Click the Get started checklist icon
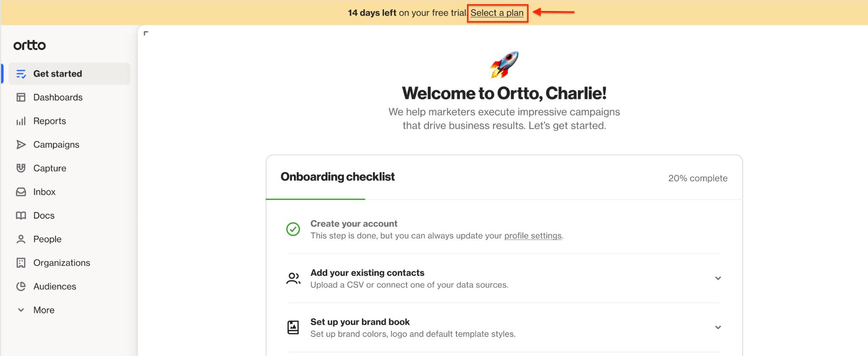This screenshot has height=356, width=868. pyautogui.click(x=21, y=74)
